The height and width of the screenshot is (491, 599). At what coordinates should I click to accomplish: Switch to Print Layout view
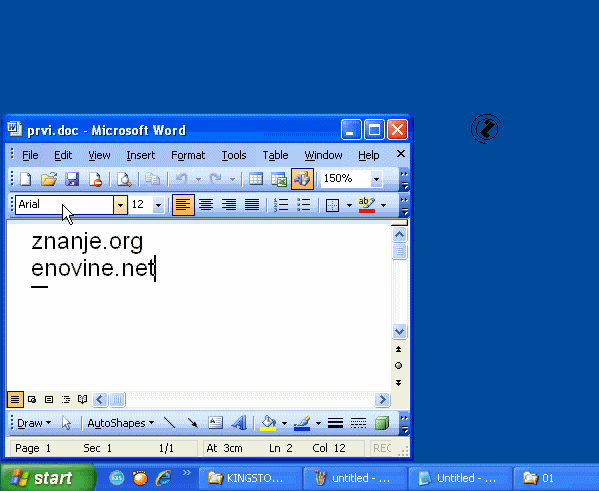tap(49, 400)
